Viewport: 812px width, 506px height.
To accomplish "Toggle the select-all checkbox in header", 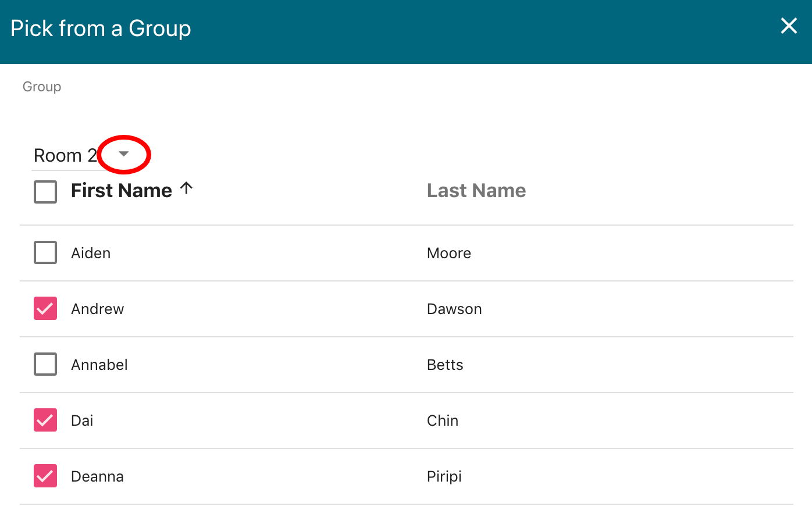I will pos(45,191).
